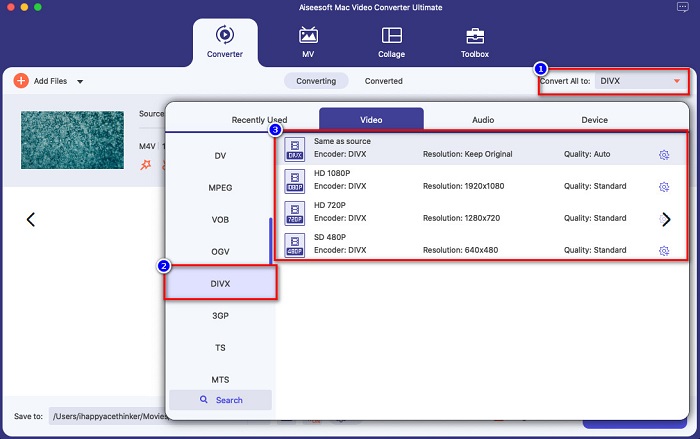The image size is (700, 439).
Task: Switch to Recently Used format tab
Action: tap(259, 120)
